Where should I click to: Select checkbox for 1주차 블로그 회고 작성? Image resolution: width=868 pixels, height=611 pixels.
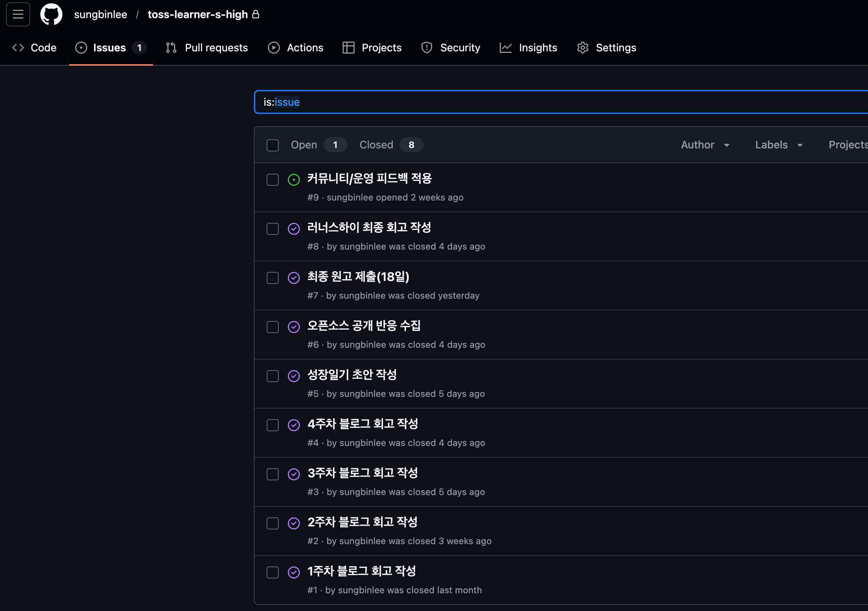click(x=273, y=572)
